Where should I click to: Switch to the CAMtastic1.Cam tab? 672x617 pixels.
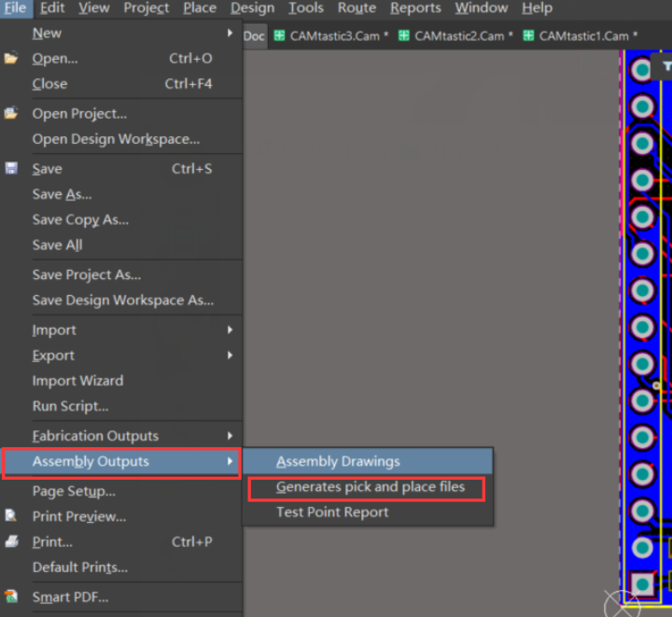(x=581, y=35)
